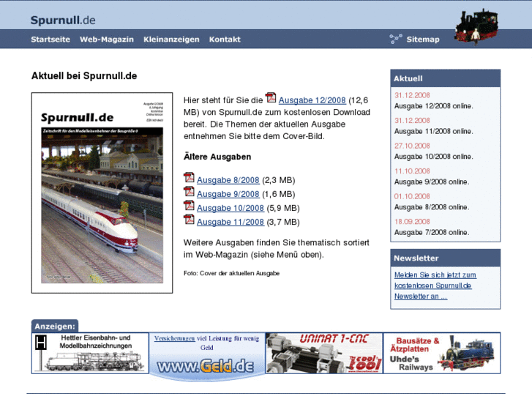Open the Ausgabe 9/2008 link
This screenshot has height=399, width=532.
tap(228, 194)
